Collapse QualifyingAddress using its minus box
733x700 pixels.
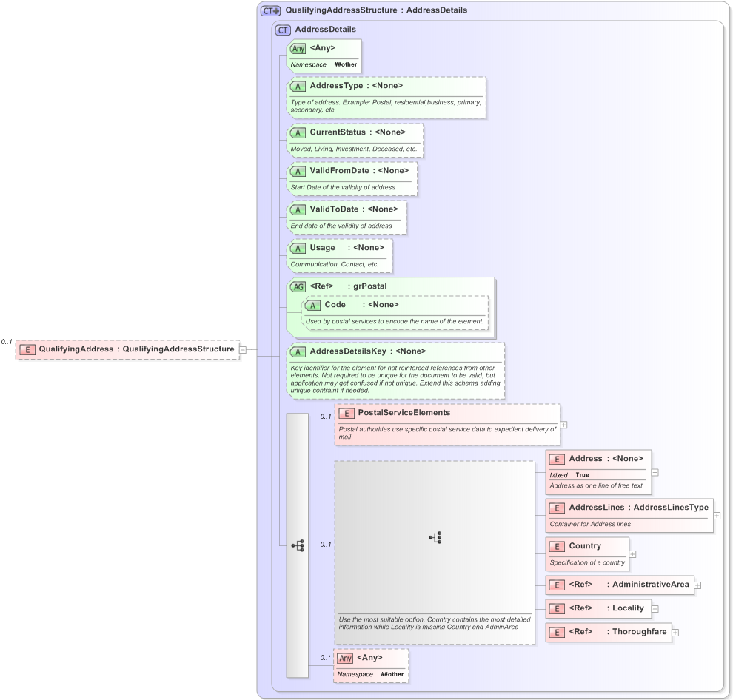point(241,349)
